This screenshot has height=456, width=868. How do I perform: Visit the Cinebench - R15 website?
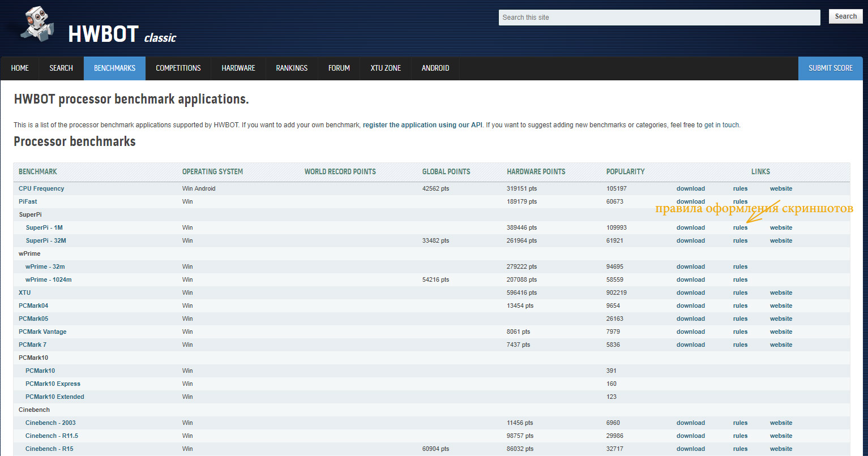pyautogui.click(x=781, y=449)
